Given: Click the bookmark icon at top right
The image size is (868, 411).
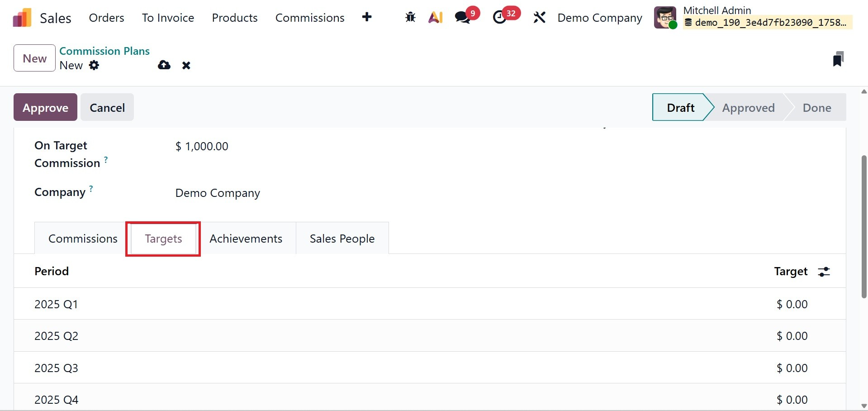Looking at the screenshot, I should pyautogui.click(x=838, y=59).
